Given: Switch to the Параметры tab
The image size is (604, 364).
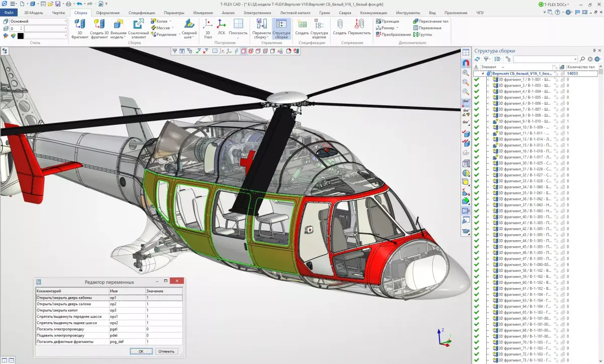Looking at the screenshot, I should tap(174, 13).
